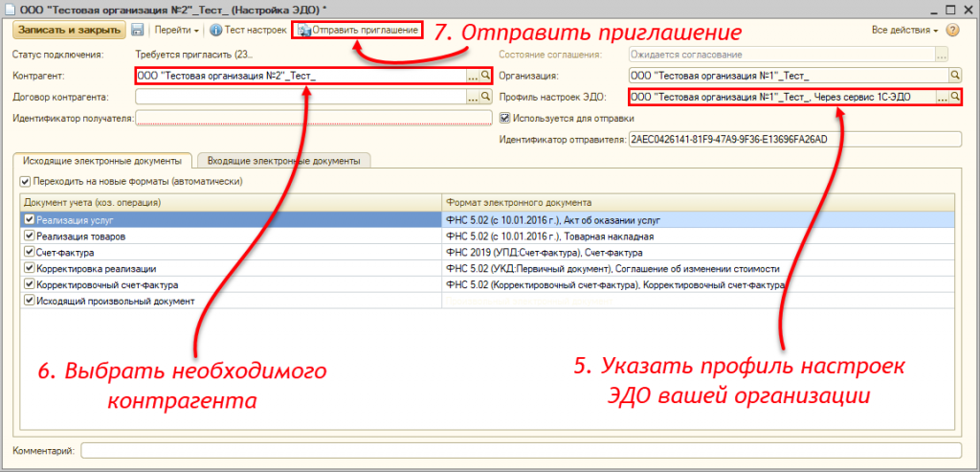Click the Организация input field
Image resolution: width=980 pixels, height=472 pixels.
(x=789, y=76)
